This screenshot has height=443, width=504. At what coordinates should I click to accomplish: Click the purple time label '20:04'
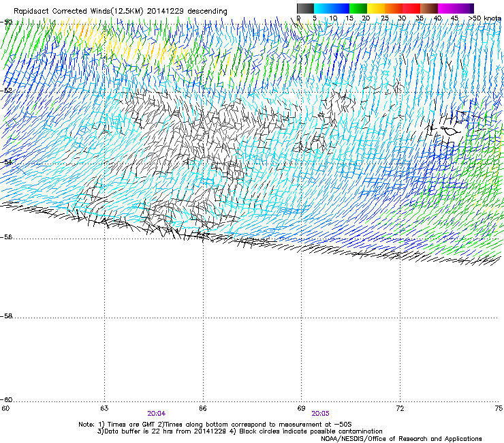click(157, 414)
